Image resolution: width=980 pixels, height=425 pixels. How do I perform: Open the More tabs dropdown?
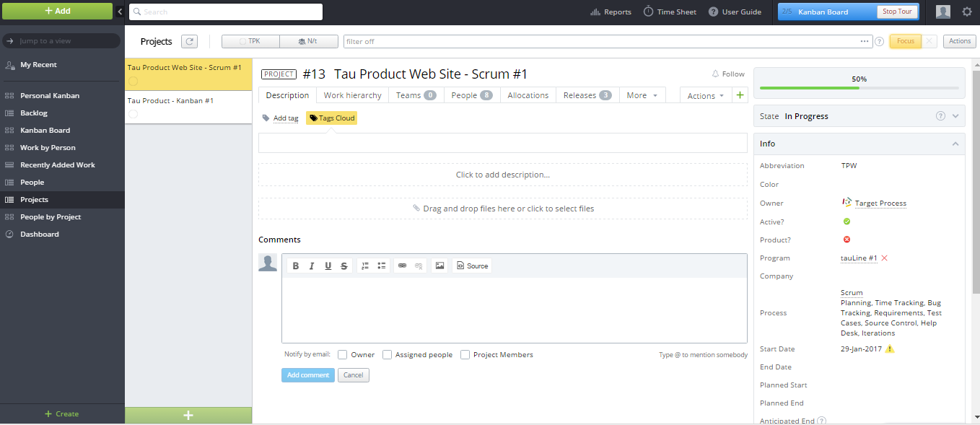click(x=642, y=95)
